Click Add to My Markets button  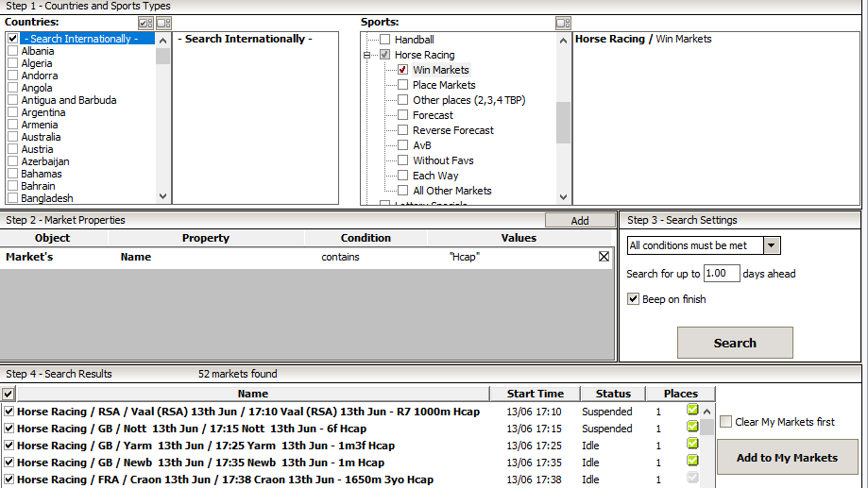click(x=787, y=458)
